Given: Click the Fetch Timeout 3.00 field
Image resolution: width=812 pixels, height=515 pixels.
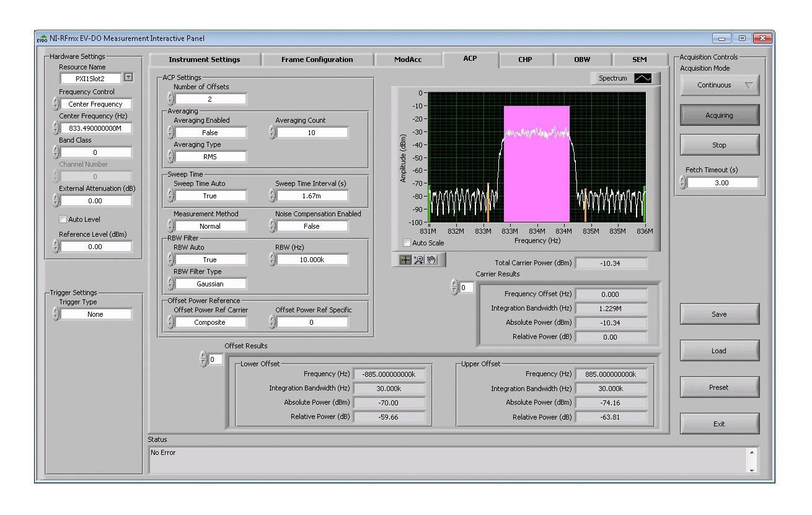Looking at the screenshot, I should (x=722, y=183).
